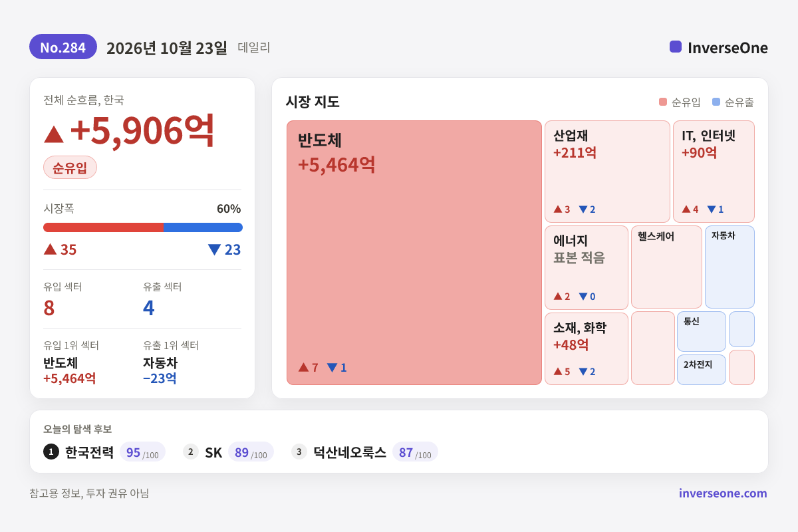The width and height of the screenshot is (798, 532).
Task: Select the 산업재 treemap tile
Action: pos(607,172)
